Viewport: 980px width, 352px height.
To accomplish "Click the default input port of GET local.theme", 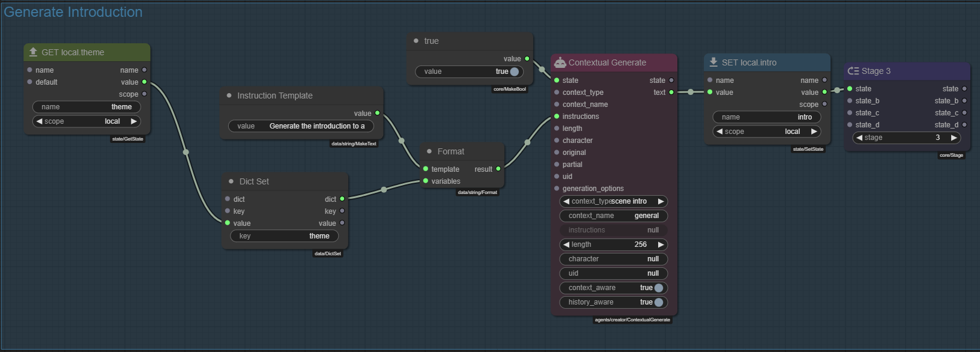I will point(29,82).
